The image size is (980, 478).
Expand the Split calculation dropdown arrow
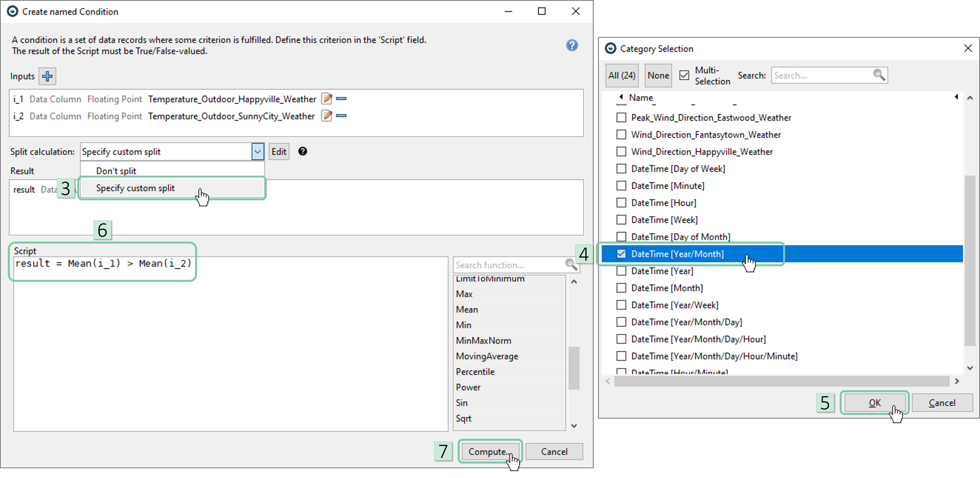pyautogui.click(x=257, y=152)
